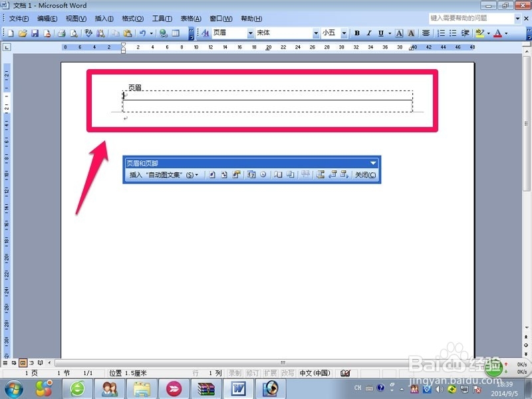Open the 文件(F) menu

(19, 19)
